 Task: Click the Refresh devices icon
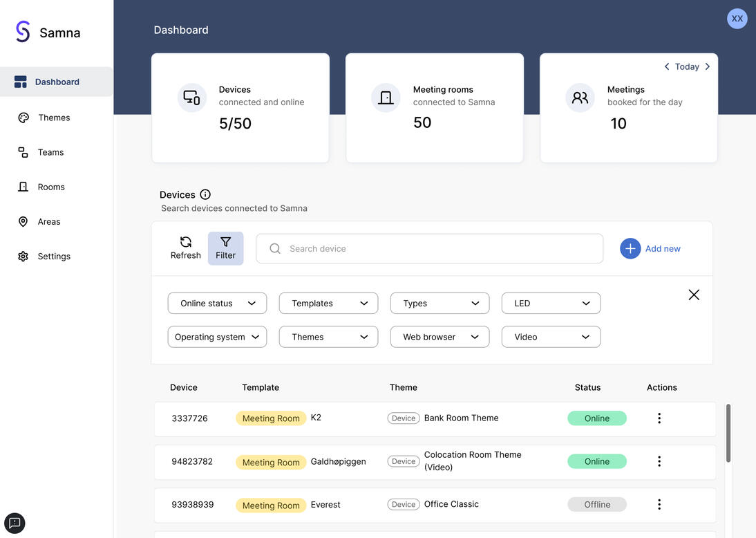pos(185,242)
